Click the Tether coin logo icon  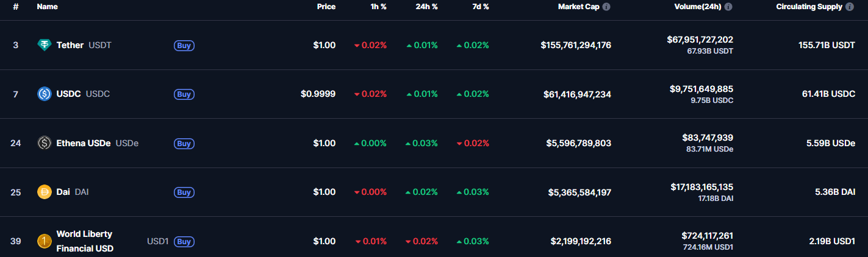44,45
